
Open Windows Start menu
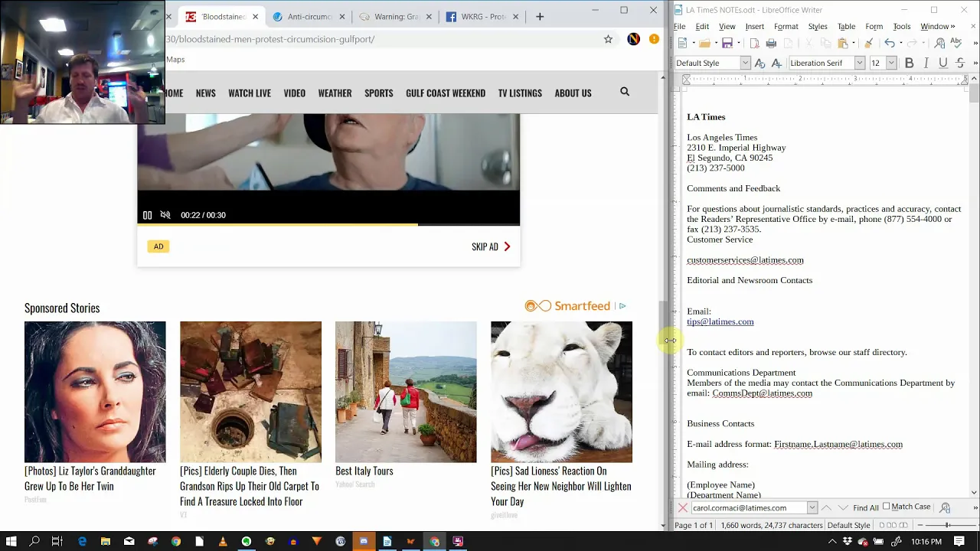[11, 541]
